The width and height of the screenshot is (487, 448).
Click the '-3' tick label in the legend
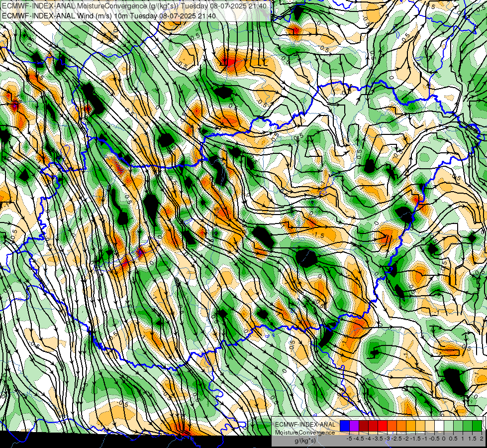point(388,439)
